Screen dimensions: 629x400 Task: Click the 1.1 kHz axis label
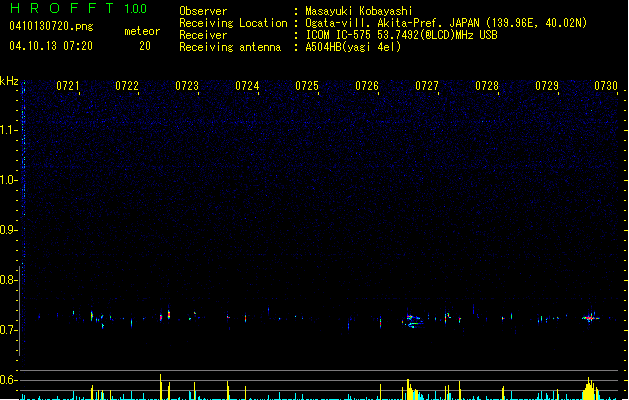(8, 130)
